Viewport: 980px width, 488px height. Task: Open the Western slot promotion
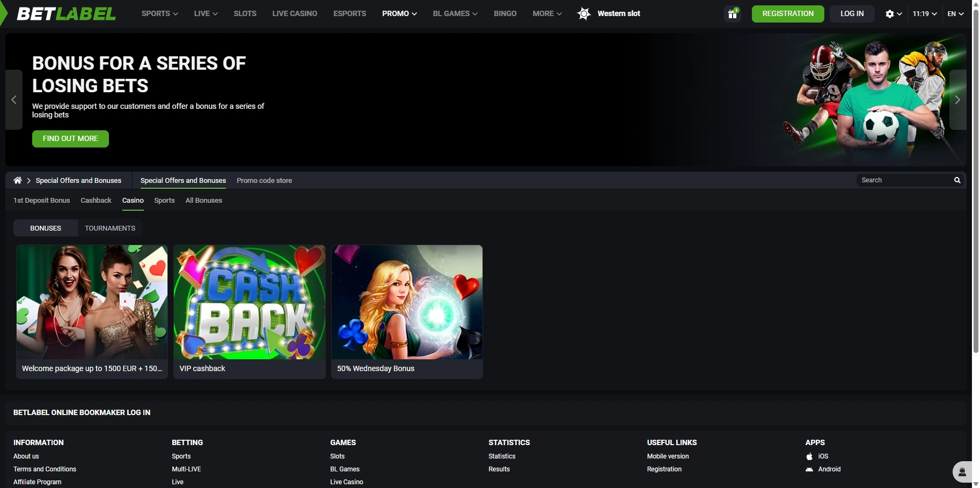pyautogui.click(x=609, y=14)
